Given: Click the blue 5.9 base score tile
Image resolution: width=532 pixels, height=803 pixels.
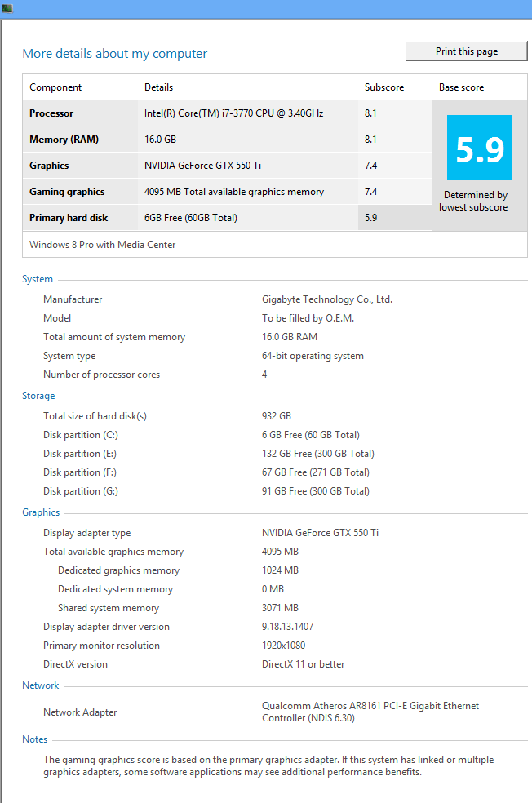Looking at the screenshot, I should pyautogui.click(x=479, y=148).
